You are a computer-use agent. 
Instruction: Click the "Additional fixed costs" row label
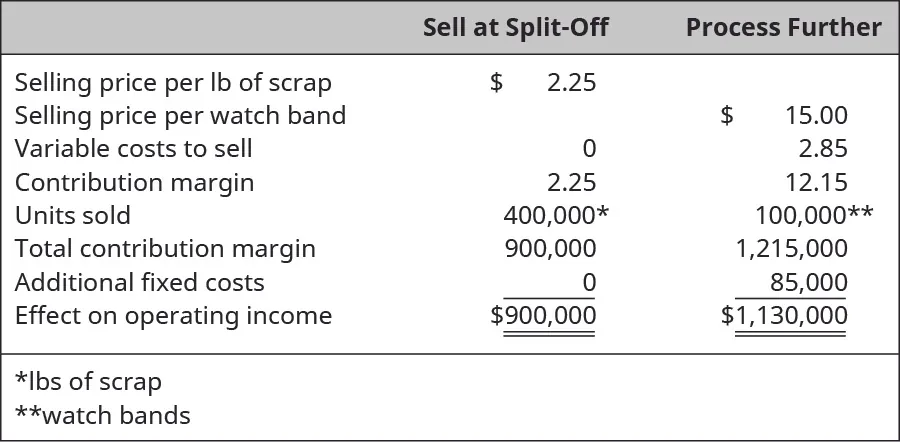[139, 283]
